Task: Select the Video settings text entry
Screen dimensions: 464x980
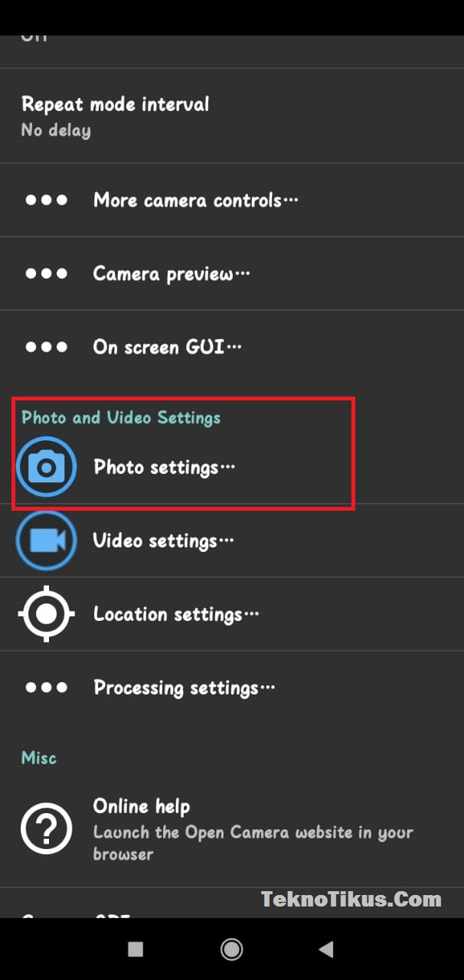Action: point(163,541)
